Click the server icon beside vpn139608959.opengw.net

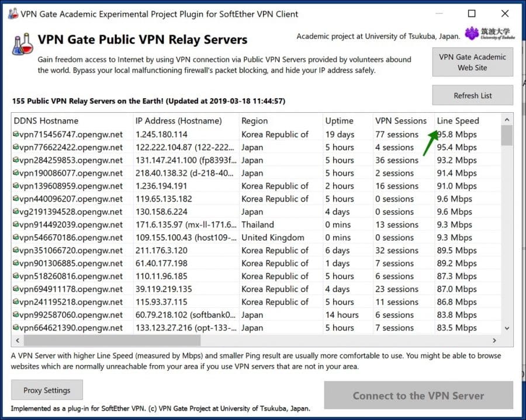point(16,185)
